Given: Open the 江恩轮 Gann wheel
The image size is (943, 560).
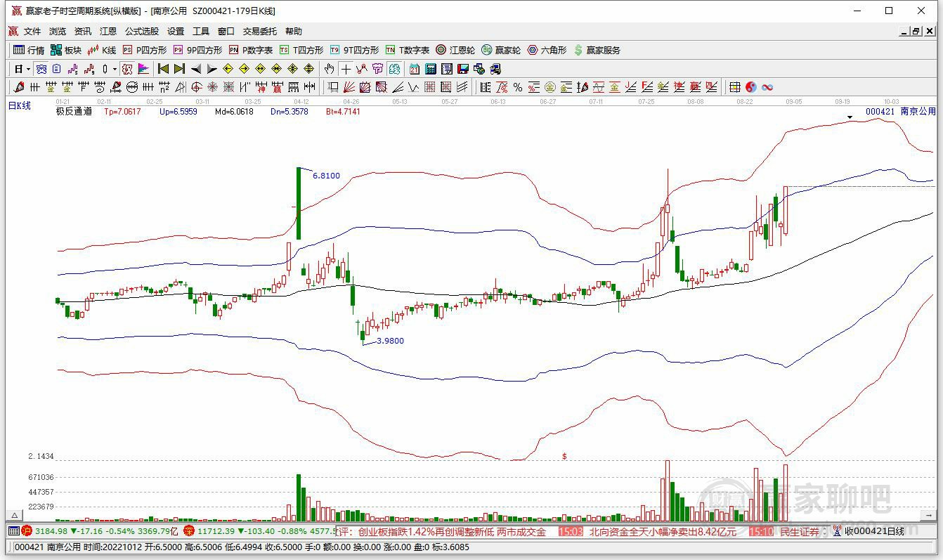Looking at the screenshot, I should [x=455, y=50].
